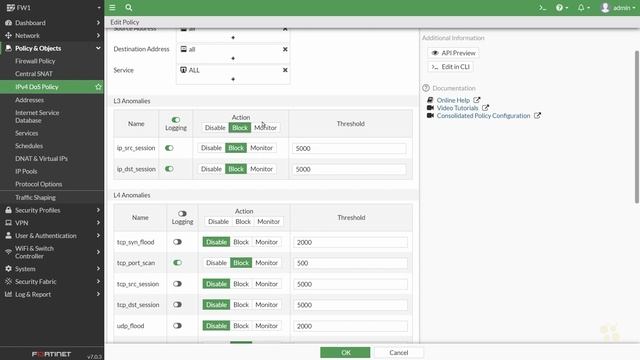This screenshot has width=640, height=360.
Task: Edit ip_src_session threshold field
Action: tap(349, 148)
